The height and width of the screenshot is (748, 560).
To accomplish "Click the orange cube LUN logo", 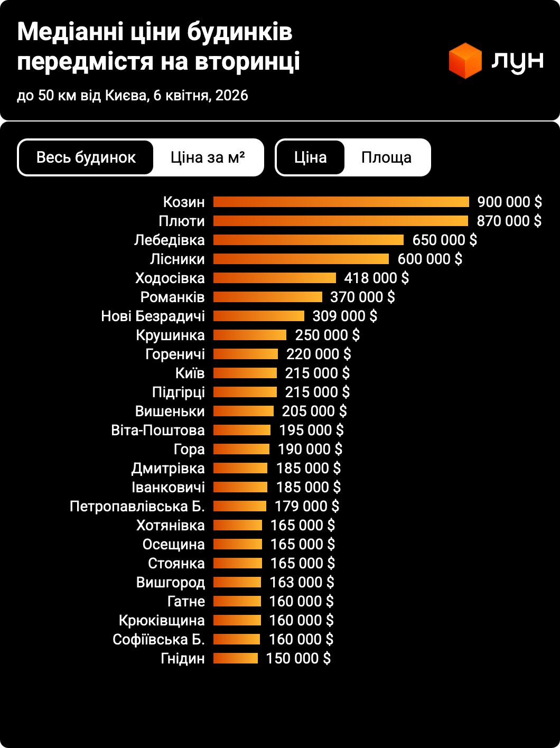I will click(x=465, y=61).
